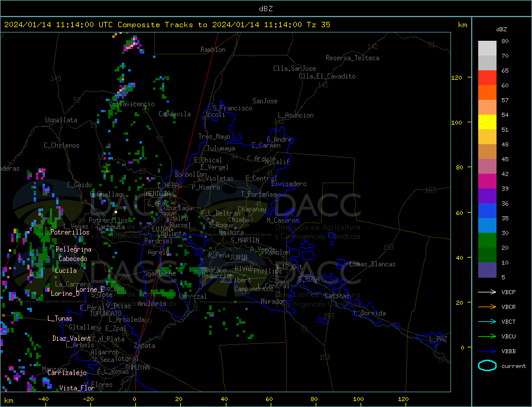Click the blue VBBB arrow symbol
The width and height of the screenshot is (532, 407).
[x=488, y=351]
